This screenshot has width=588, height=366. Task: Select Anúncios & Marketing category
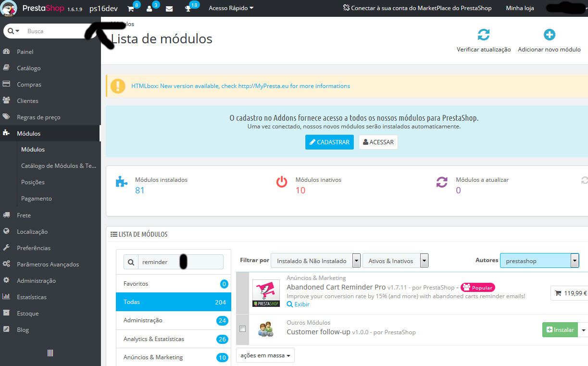[x=174, y=357]
